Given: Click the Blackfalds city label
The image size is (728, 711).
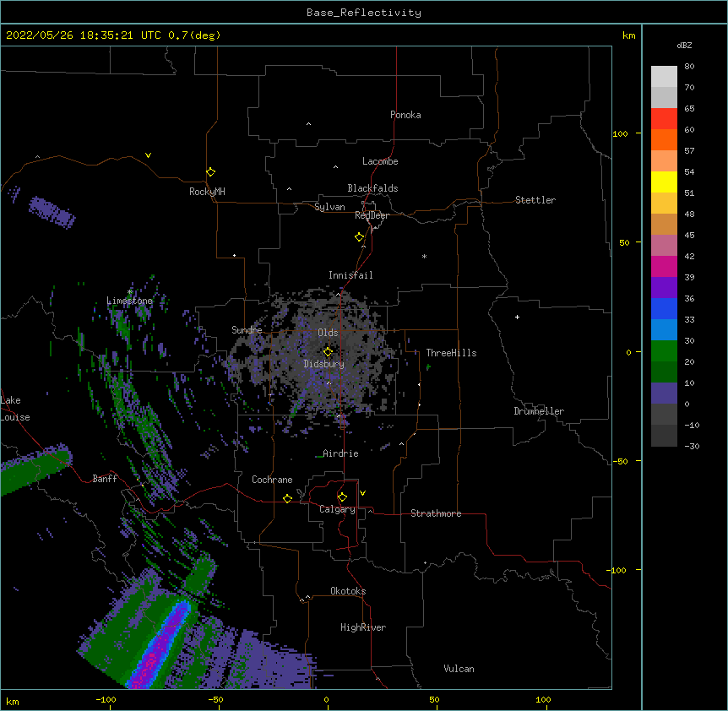Looking at the screenshot, I should tap(372, 188).
